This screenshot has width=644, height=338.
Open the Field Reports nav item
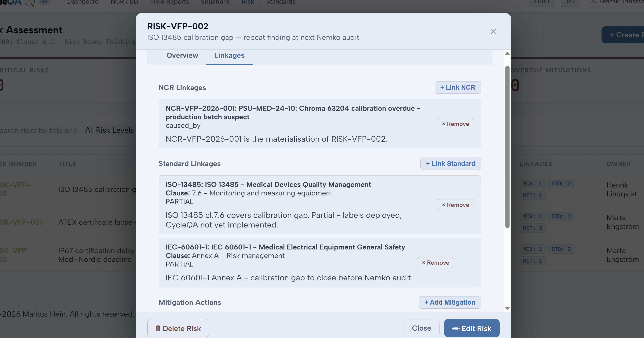pos(170,2)
